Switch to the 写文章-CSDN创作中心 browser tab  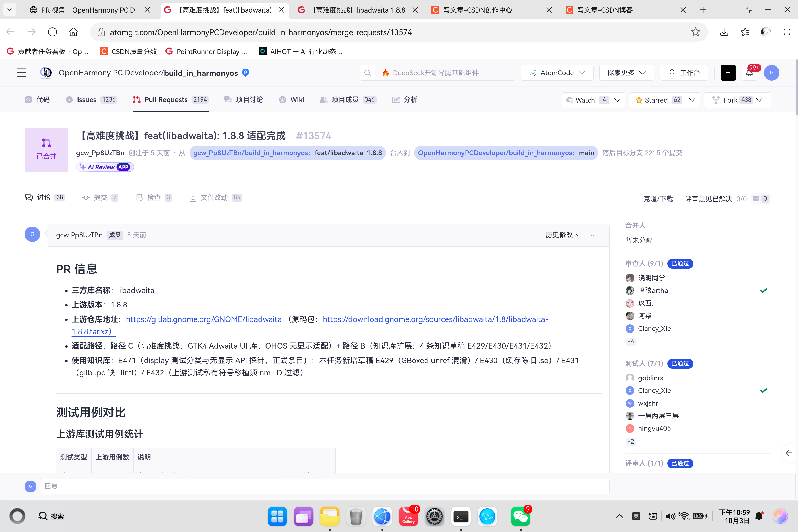tap(491, 10)
